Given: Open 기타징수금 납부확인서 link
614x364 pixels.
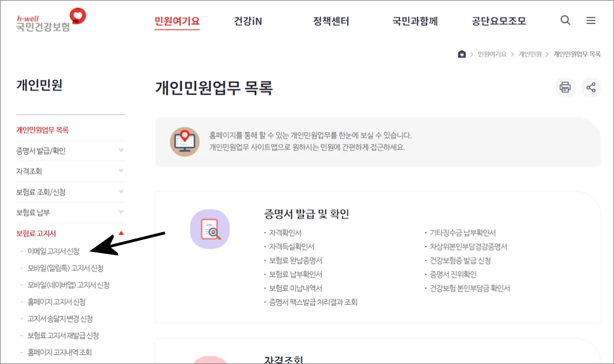Looking at the screenshot, I should coord(463,233).
